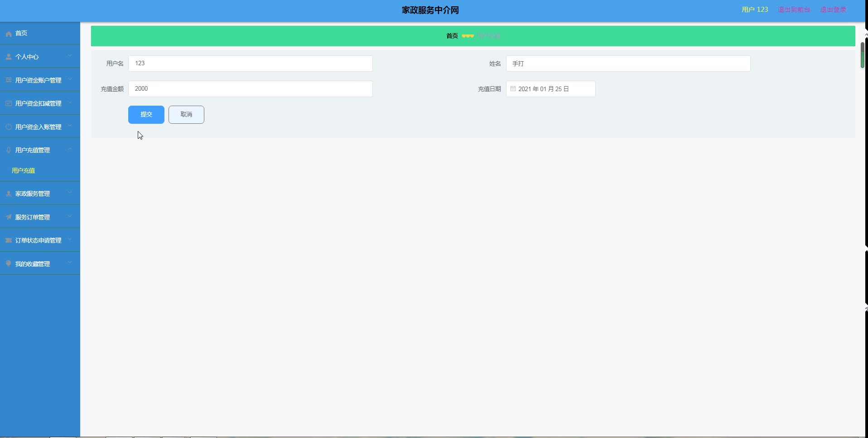Click the 退出登录 link
Viewport: 868px width, 438px height.
pos(833,10)
